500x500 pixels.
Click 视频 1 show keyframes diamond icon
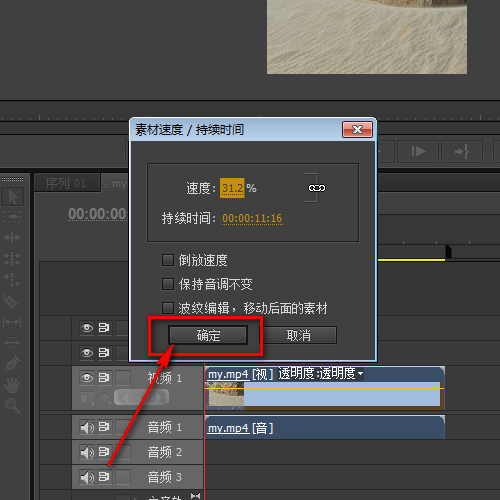(x=105, y=397)
